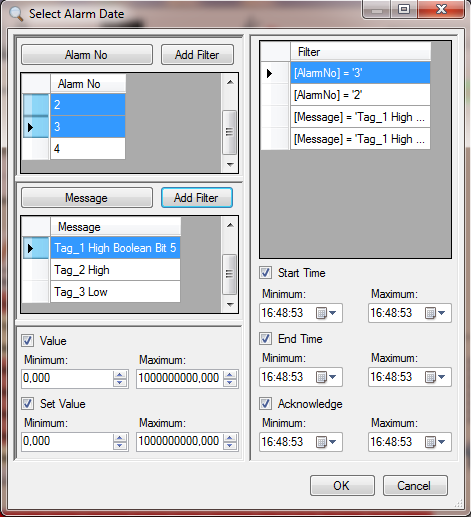The height and width of the screenshot is (517, 471).
Task: Disable the Start Time checkbox
Action: [265, 273]
